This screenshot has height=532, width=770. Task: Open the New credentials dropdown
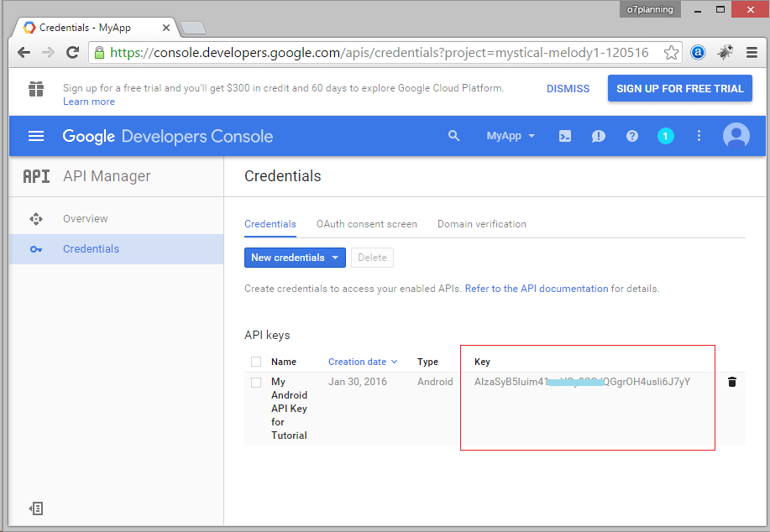[x=295, y=258]
